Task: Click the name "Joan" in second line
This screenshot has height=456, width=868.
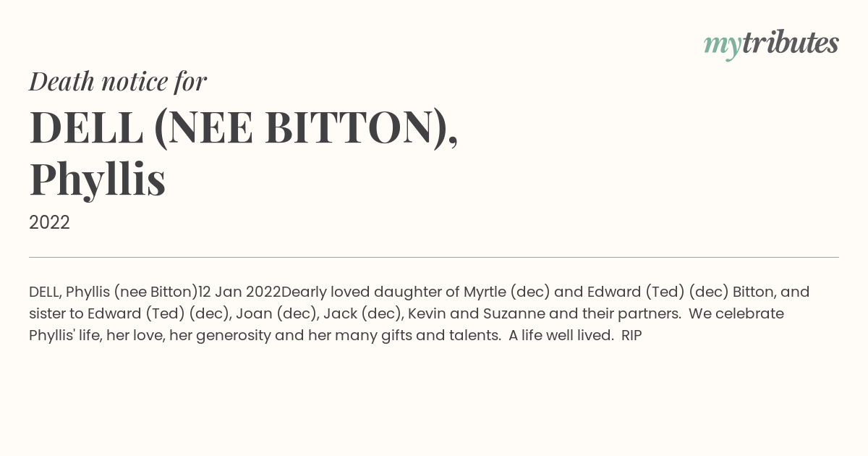Action: (251, 313)
